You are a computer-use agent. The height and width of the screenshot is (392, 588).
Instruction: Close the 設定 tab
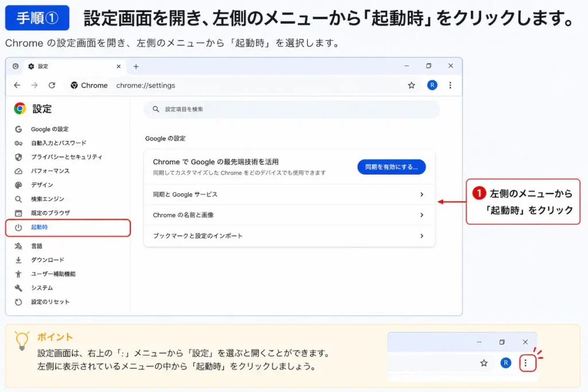tap(118, 67)
